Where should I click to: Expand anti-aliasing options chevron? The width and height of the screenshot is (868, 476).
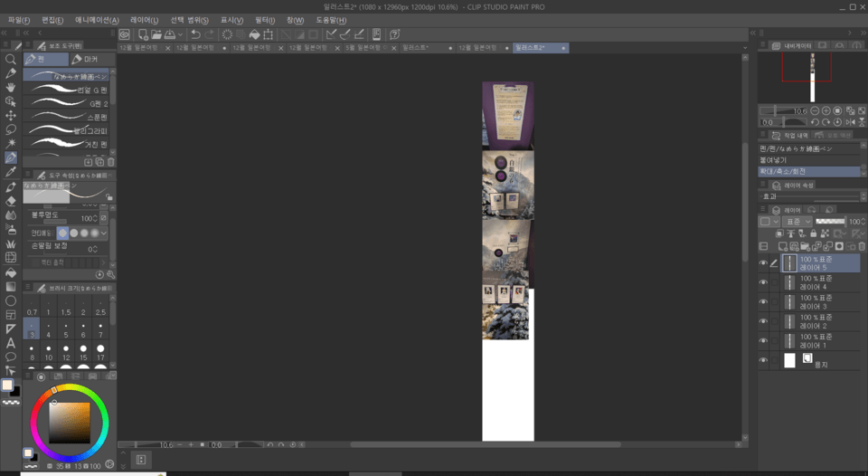[103, 233]
